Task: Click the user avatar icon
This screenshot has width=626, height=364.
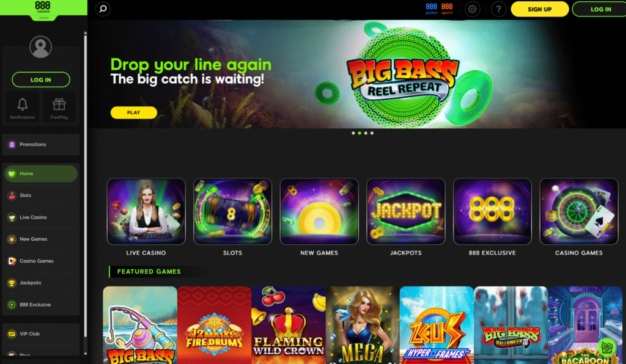Action: point(41,47)
